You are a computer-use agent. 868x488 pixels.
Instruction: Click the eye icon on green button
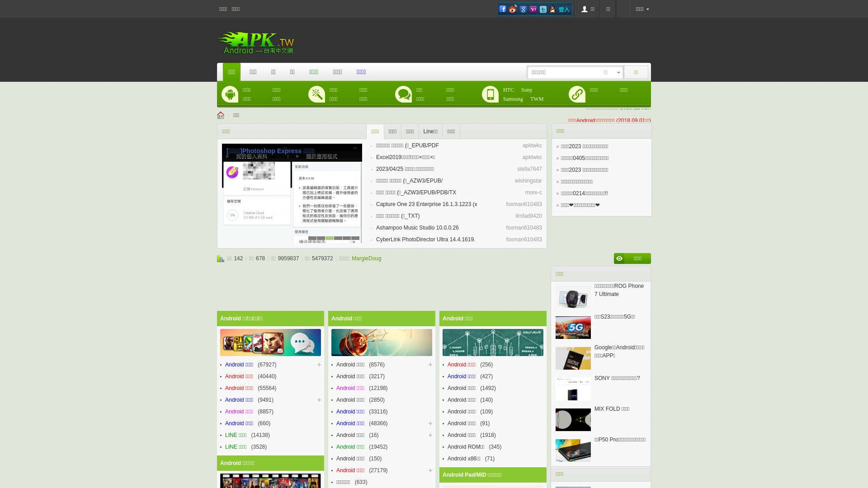[x=619, y=258]
